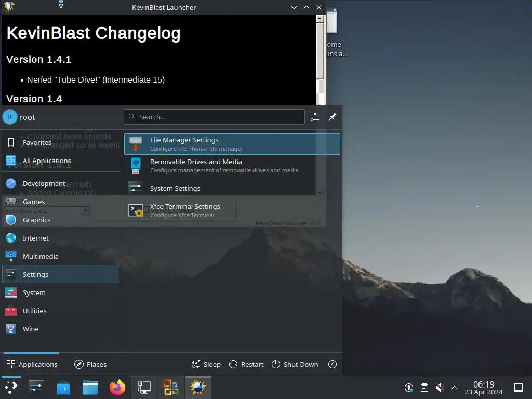Click the KevinBlast Launcher window menu icon
Screen dimensions: 532x399
[x=9, y=7]
